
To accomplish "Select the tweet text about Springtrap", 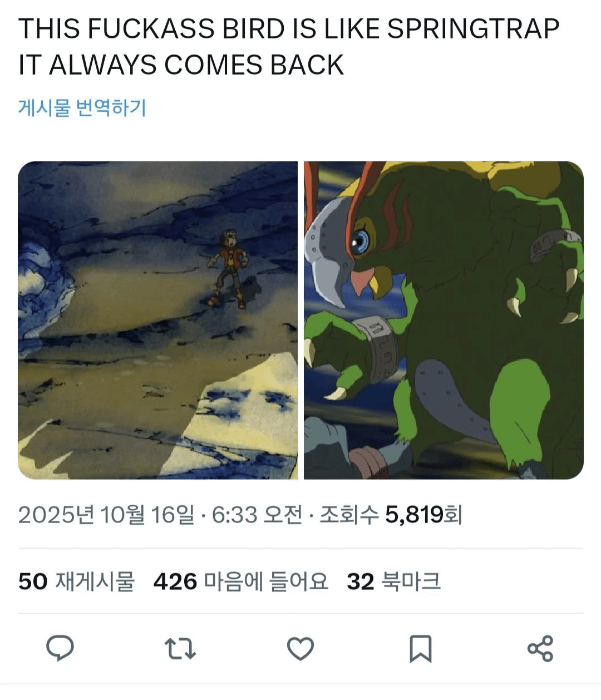I will point(289,47).
